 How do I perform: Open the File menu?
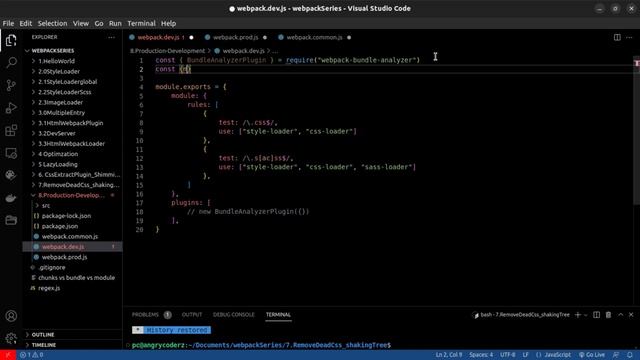click(x=8, y=23)
